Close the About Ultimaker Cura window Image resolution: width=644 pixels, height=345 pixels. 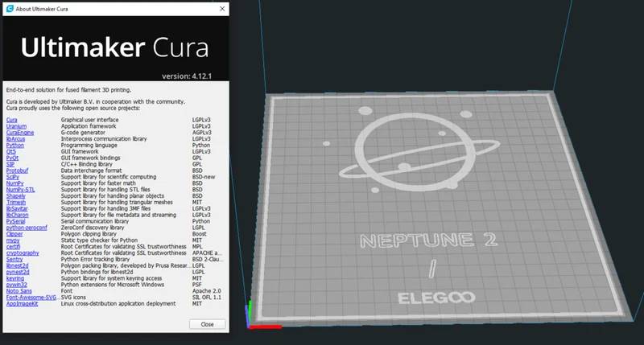(222, 9)
